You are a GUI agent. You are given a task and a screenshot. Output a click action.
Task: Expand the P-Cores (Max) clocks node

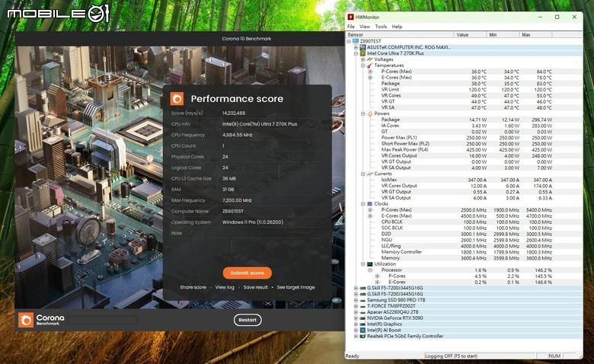[x=370, y=210]
